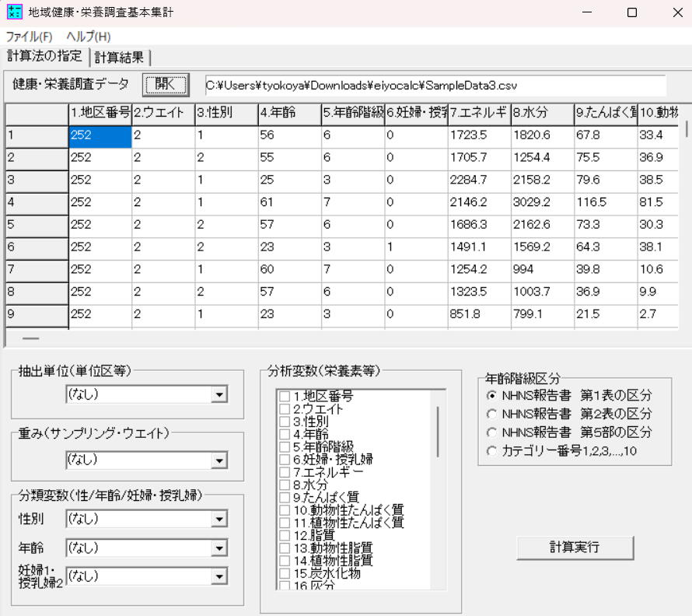Enable the 9.たんぱく質 checkbox
This screenshot has width=692, height=616.
[285, 498]
